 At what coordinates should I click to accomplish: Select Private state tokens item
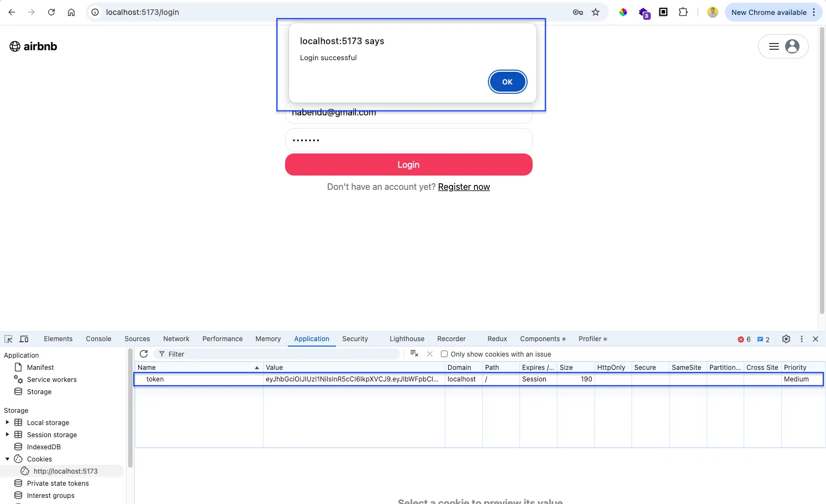(58, 483)
